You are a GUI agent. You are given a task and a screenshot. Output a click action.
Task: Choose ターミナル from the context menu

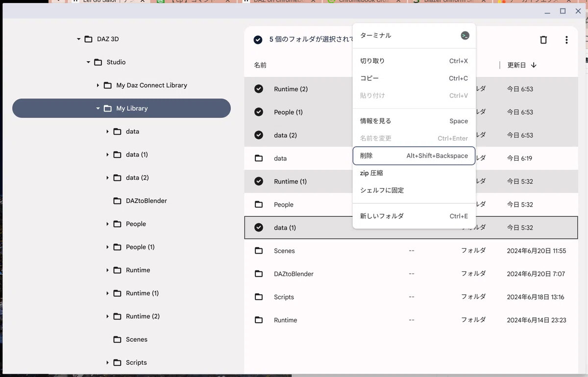click(414, 35)
